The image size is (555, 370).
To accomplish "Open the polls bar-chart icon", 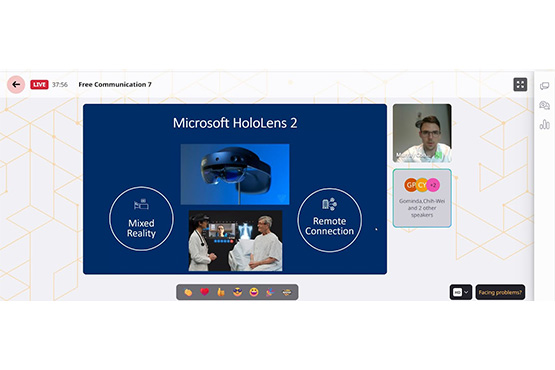I will point(544,124).
